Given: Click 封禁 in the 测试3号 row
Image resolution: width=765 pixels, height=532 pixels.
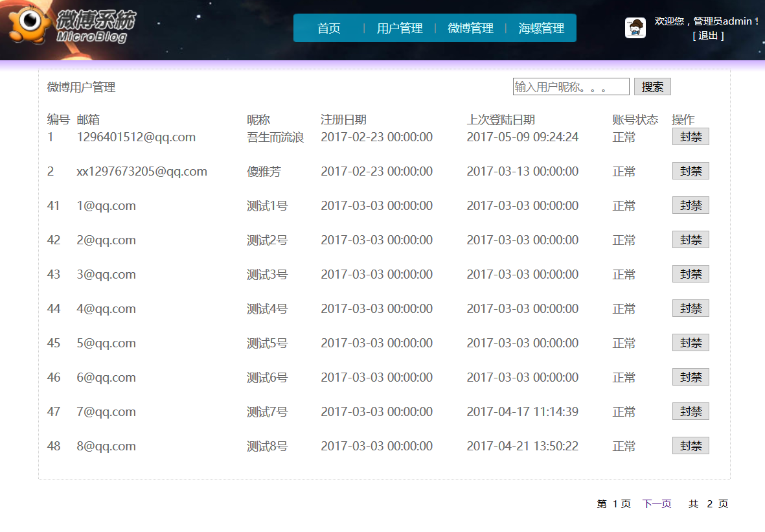Looking at the screenshot, I should point(691,274).
